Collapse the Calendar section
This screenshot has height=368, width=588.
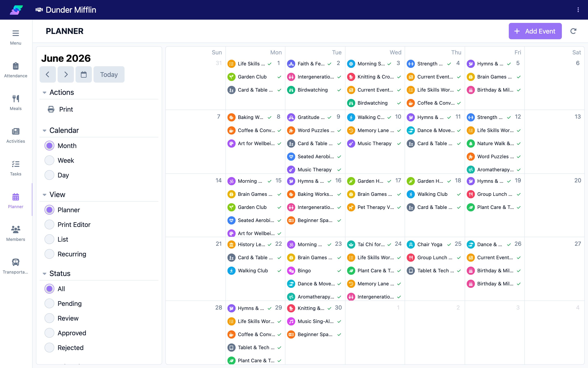tap(45, 130)
